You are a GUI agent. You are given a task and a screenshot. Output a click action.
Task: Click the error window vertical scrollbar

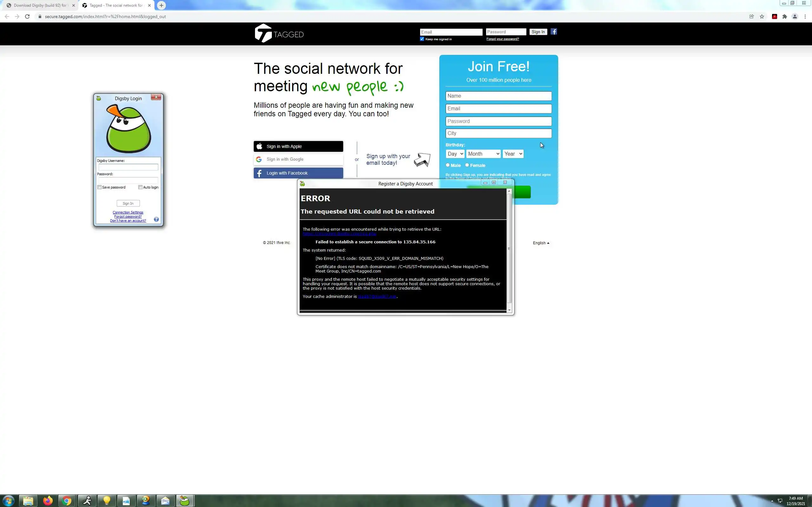point(509,248)
